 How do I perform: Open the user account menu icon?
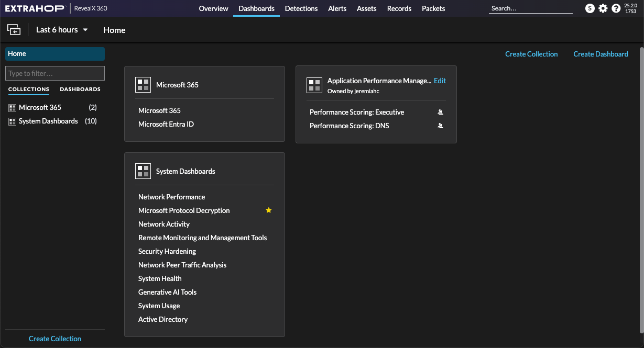tap(590, 8)
